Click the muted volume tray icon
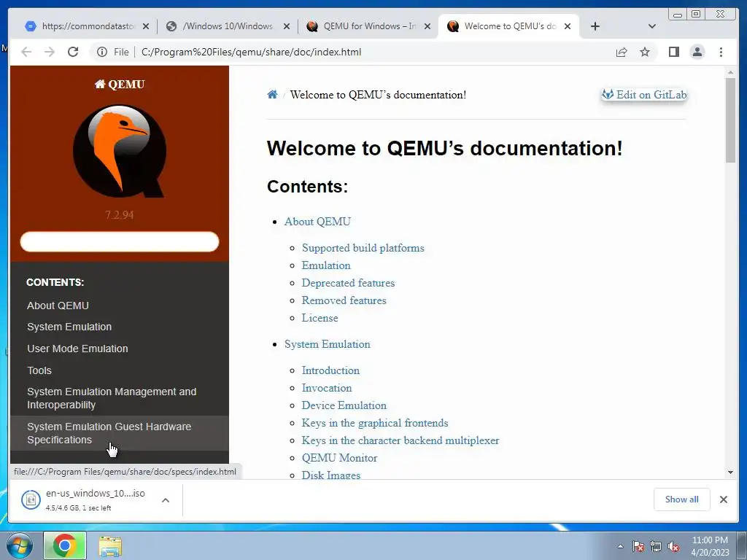This screenshot has width=747, height=560. coord(673,547)
